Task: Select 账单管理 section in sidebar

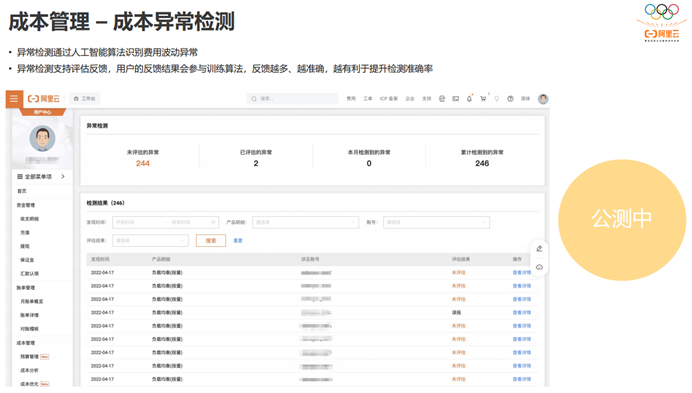Action: (x=26, y=288)
